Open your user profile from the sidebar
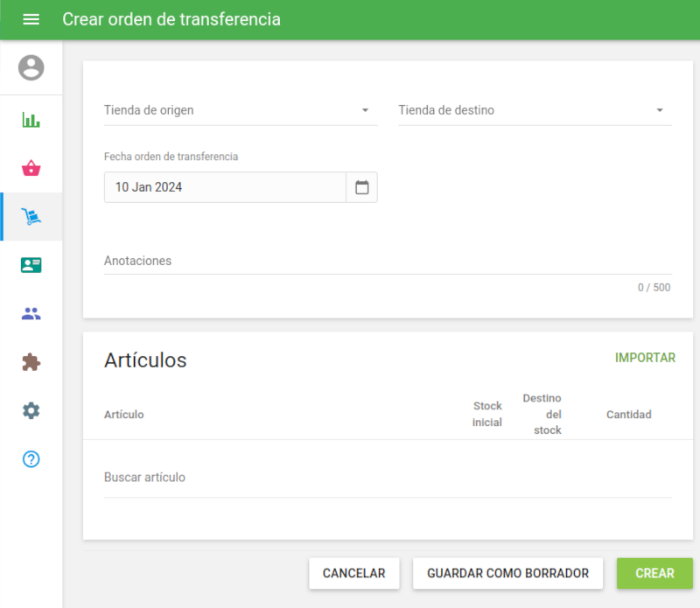 click(x=31, y=66)
